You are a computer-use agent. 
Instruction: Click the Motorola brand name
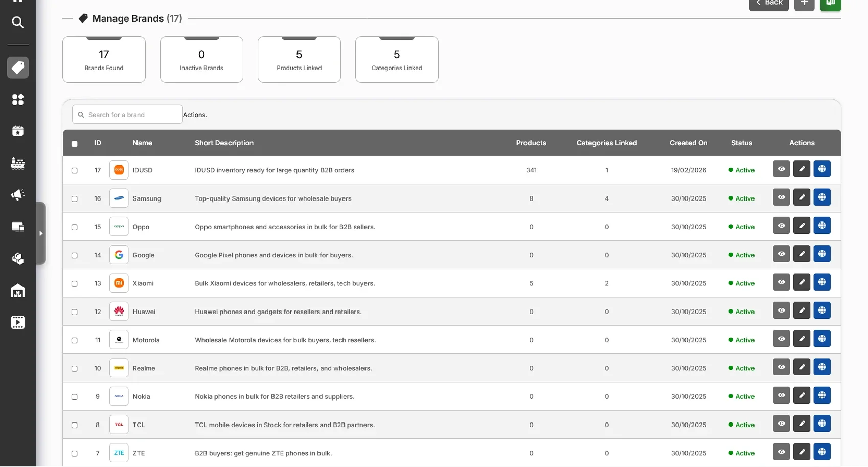[146, 340]
